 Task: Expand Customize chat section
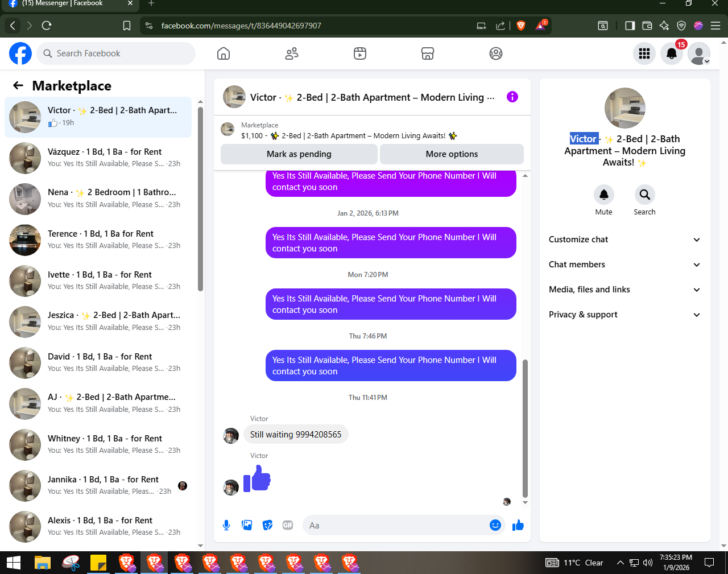point(624,239)
